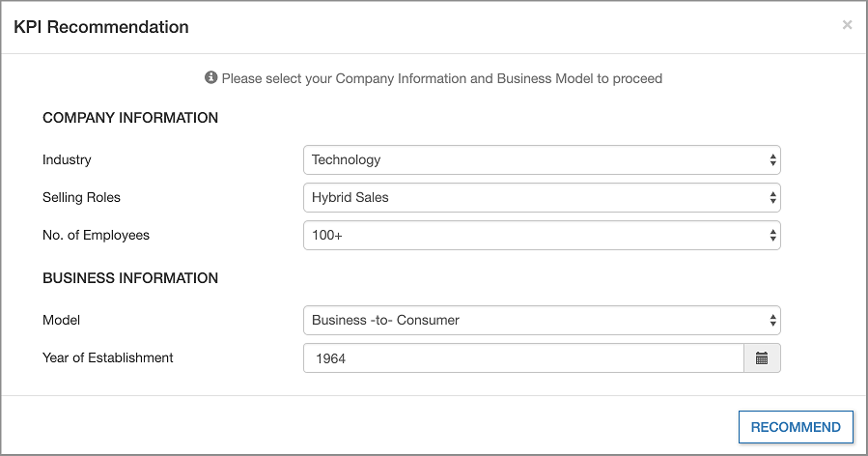Click the Year of Establishment input with 1964
The image size is (868, 456).
[522, 358]
